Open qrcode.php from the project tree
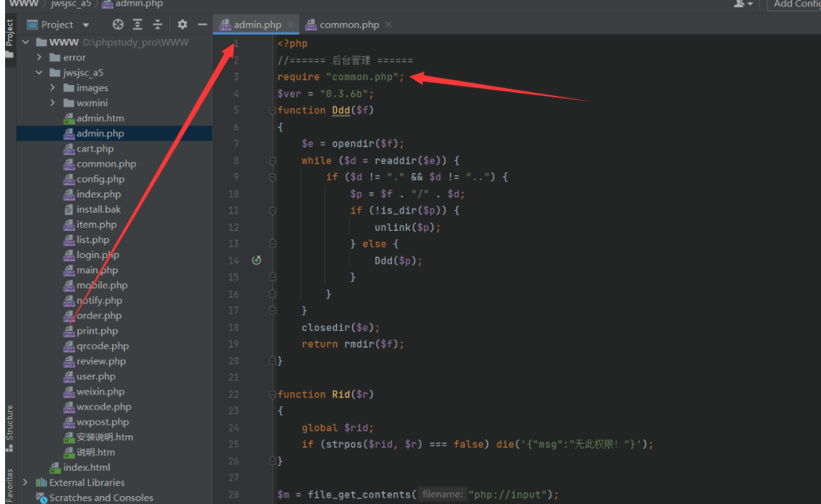The width and height of the screenshot is (821, 504). [x=97, y=346]
